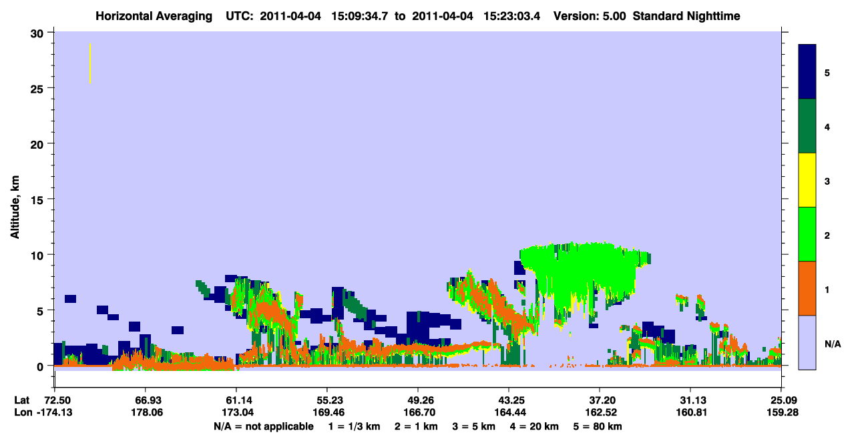Click the lavender N/A swatch in colorbar
This screenshot has height=445, width=868.
point(808,342)
